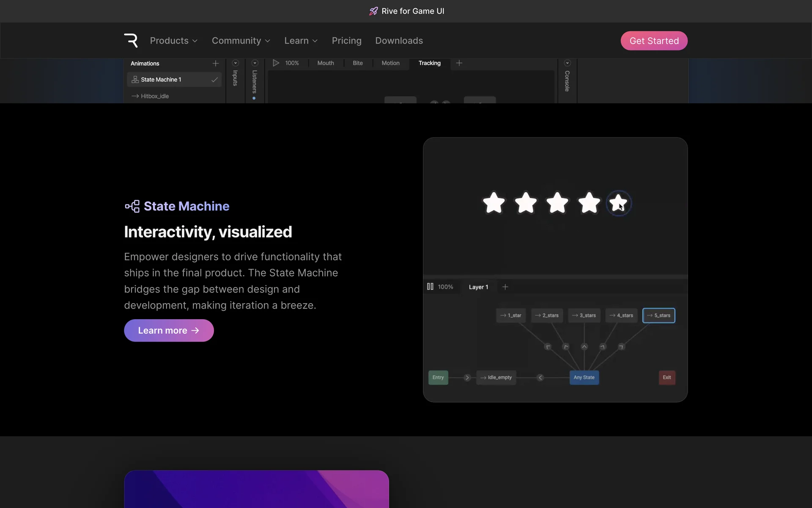Go to the Pricing page
This screenshot has width=812, height=508.
pos(346,41)
